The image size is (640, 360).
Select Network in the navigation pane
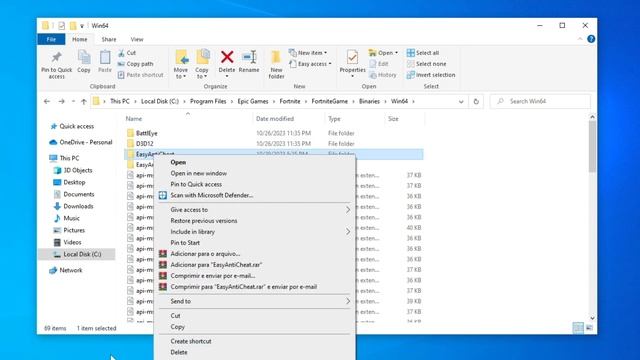point(71,270)
